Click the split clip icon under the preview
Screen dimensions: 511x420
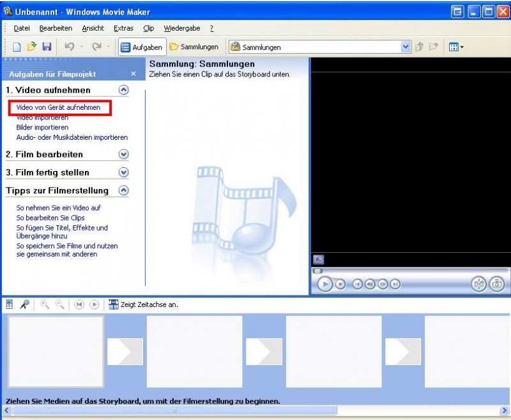coord(478,284)
